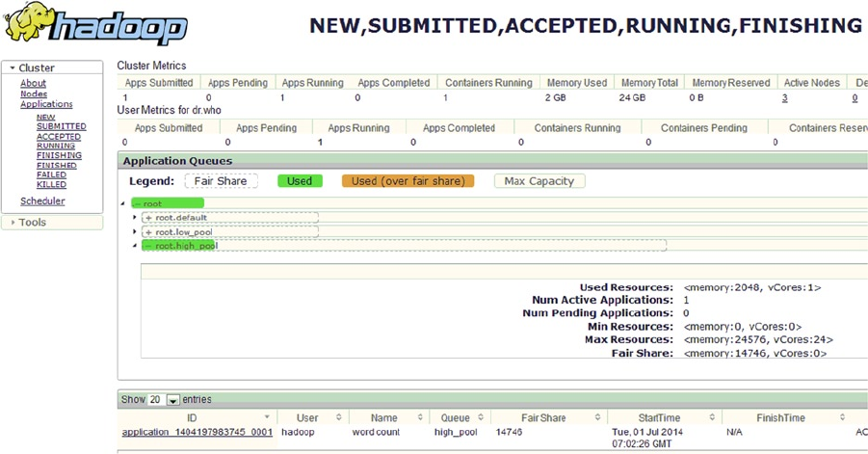Click the root queue bar
The height and width of the screenshot is (454, 868).
[168, 203]
